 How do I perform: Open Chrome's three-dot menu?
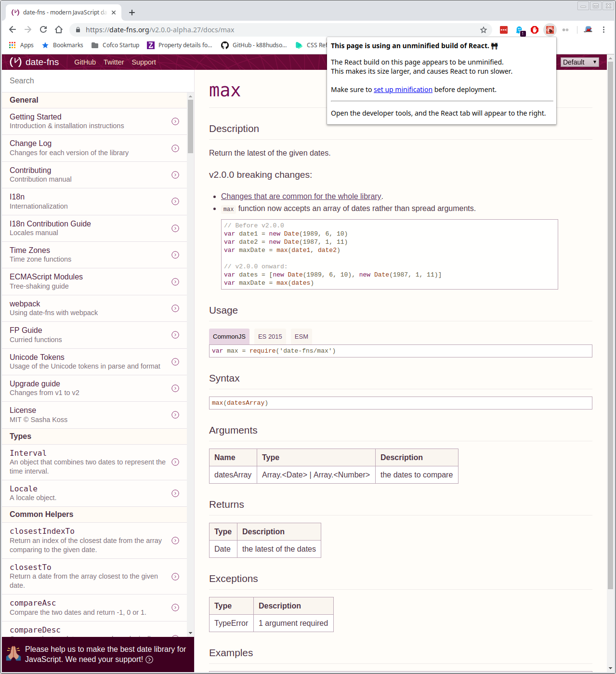tap(603, 29)
